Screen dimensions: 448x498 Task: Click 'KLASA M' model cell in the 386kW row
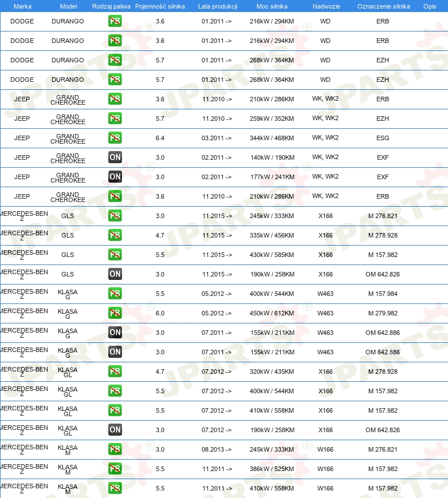[68, 469]
